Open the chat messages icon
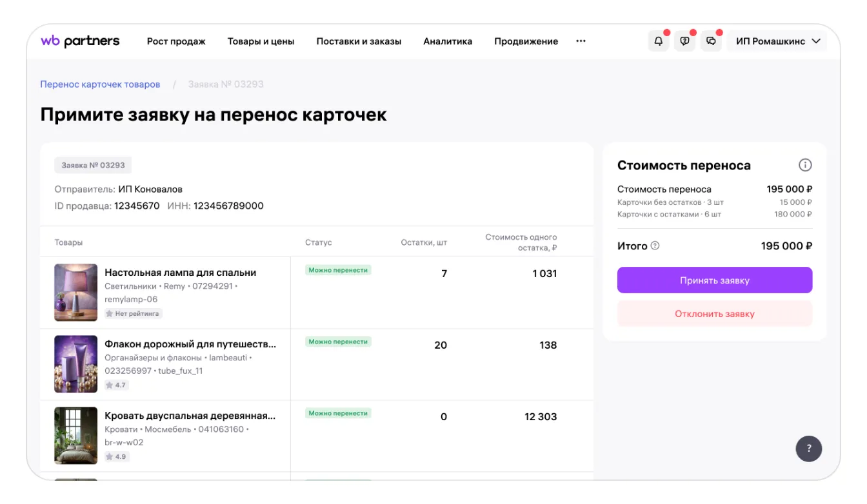The height and width of the screenshot is (504, 867). [711, 41]
